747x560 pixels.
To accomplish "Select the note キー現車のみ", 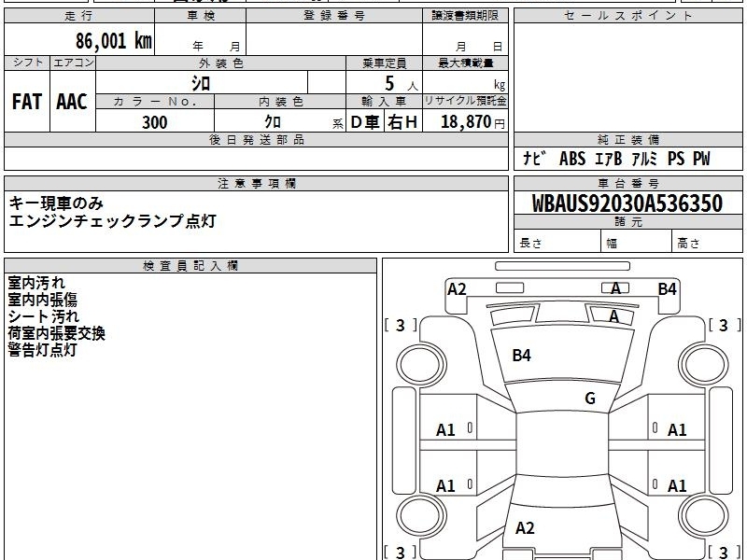I will pos(56,203).
